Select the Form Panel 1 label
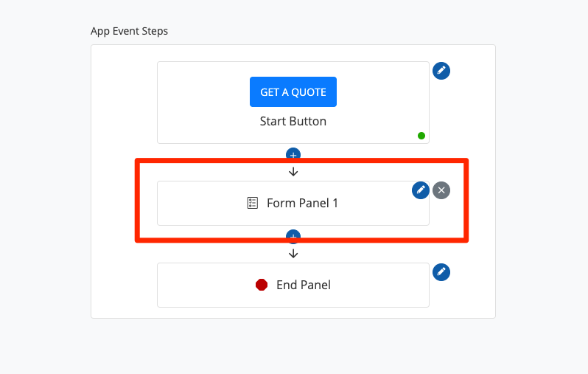The height and width of the screenshot is (374, 588). tap(302, 203)
